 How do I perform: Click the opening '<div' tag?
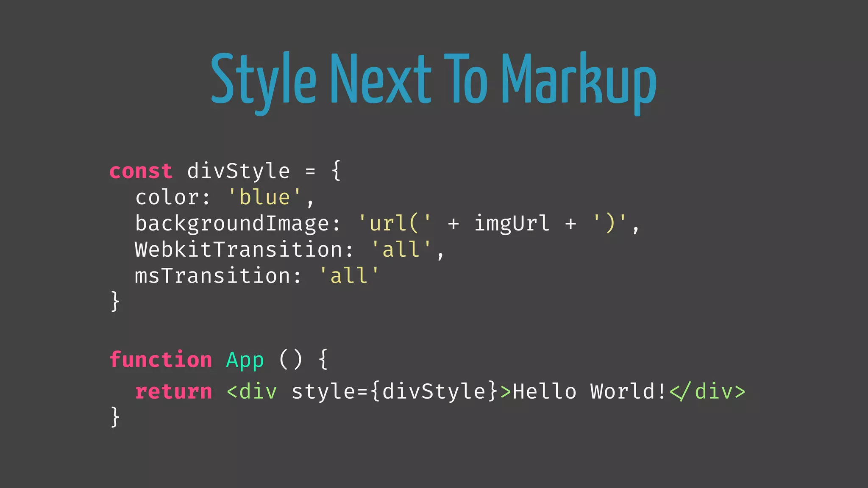pos(252,391)
